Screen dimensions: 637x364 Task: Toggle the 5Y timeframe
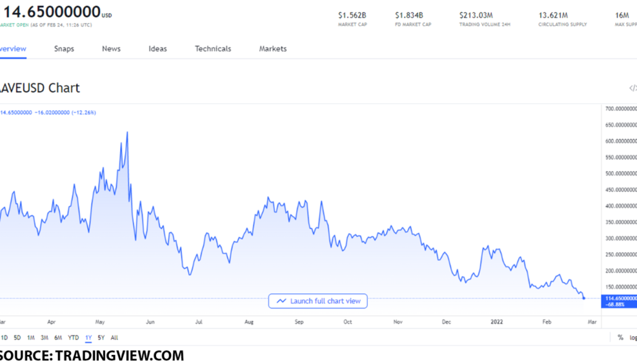100,338
